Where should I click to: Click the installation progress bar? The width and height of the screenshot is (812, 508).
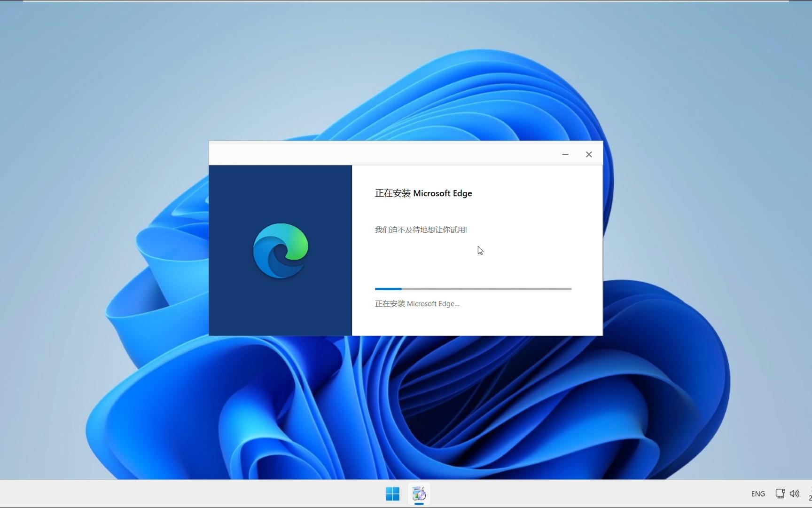pyautogui.click(x=473, y=289)
